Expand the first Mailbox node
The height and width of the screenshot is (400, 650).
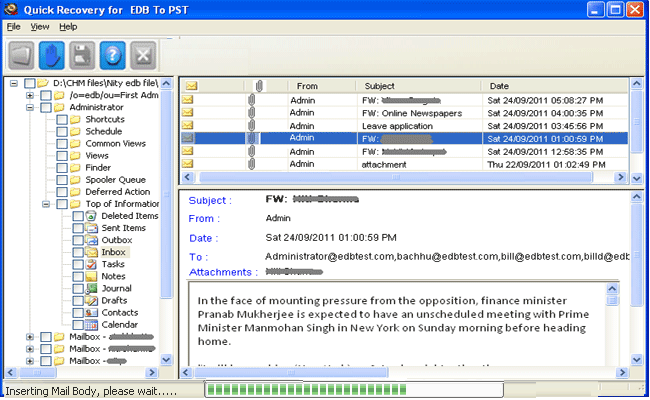pos(30,337)
